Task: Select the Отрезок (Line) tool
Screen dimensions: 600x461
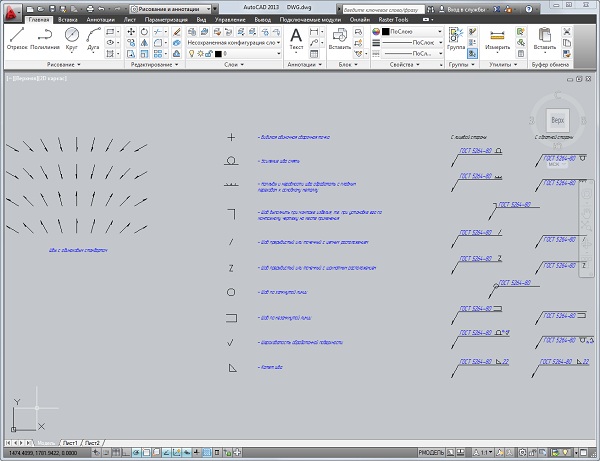Action: coord(17,37)
